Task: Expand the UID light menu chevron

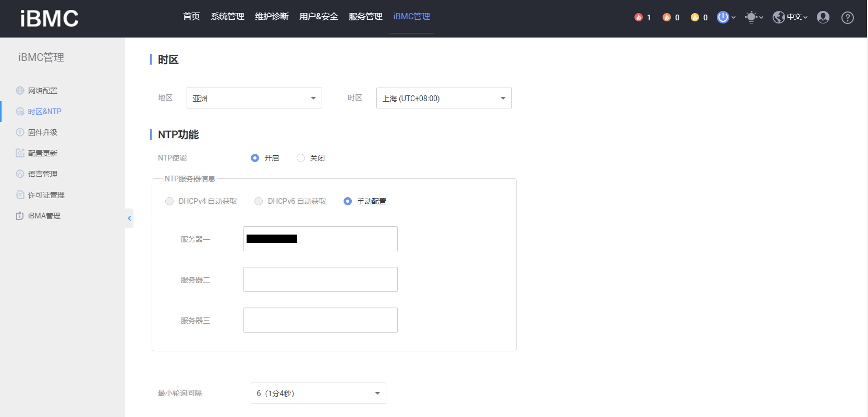Action: pos(761,17)
